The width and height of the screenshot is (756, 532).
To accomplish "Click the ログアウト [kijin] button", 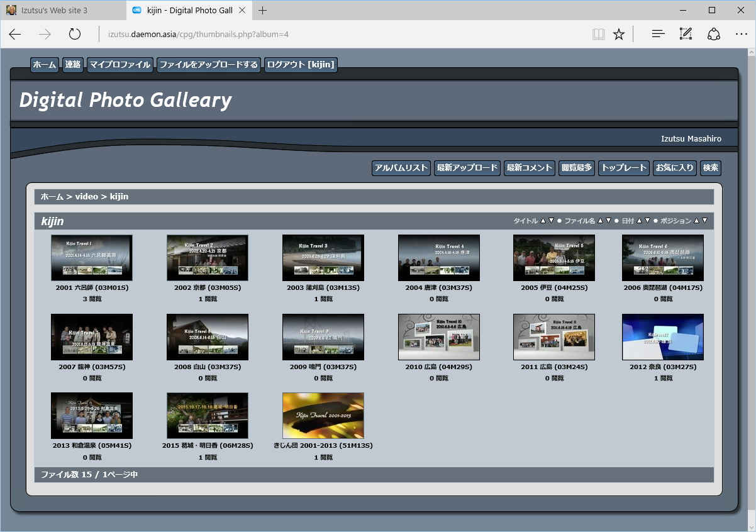I will (301, 65).
